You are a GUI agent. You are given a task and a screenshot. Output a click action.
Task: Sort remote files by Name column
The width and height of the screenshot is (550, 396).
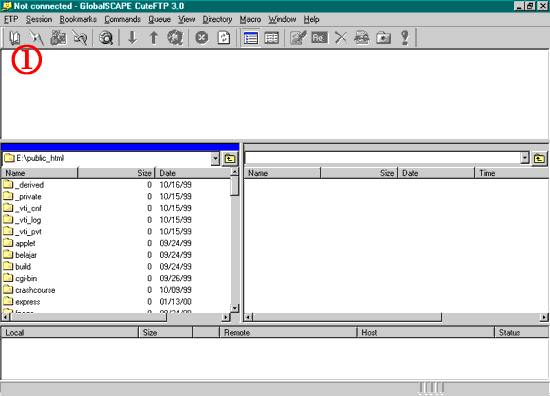point(282,173)
